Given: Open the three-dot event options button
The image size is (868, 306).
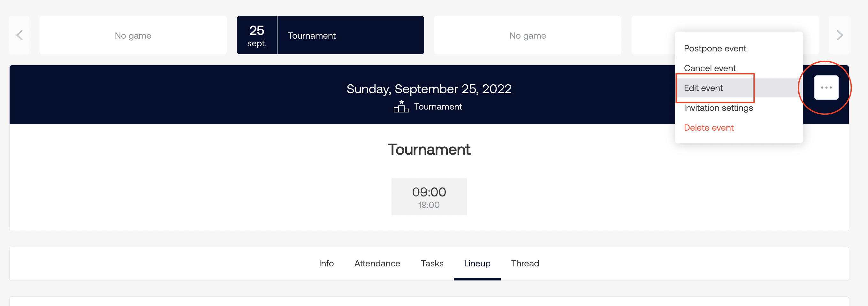Looking at the screenshot, I should 826,88.
